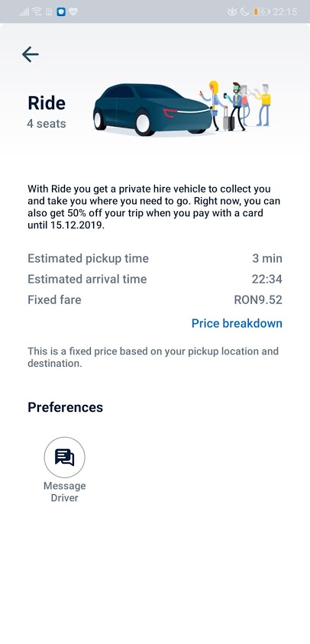This screenshot has width=310, height=644.
Task: Tap the Fixed fare RON9.52 value
Action: coord(258,299)
